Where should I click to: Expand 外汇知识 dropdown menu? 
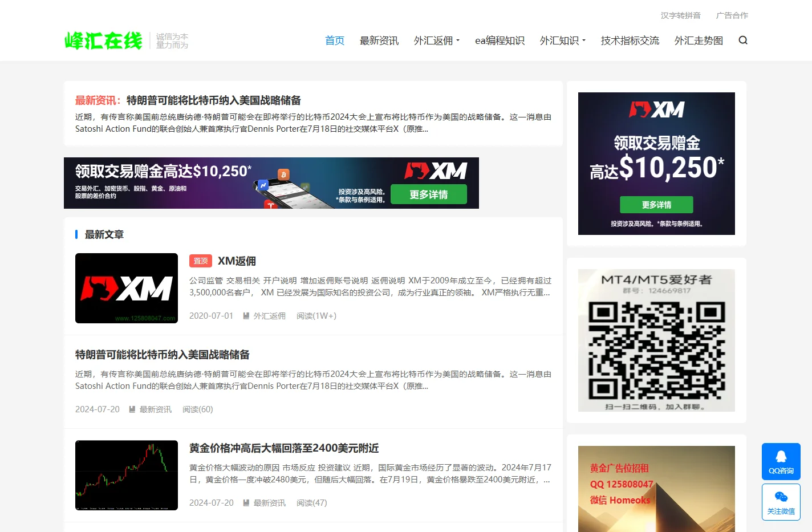[563, 40]
